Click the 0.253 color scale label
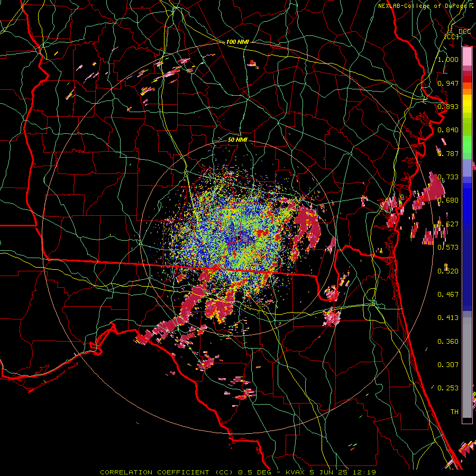 pos(448,388)
